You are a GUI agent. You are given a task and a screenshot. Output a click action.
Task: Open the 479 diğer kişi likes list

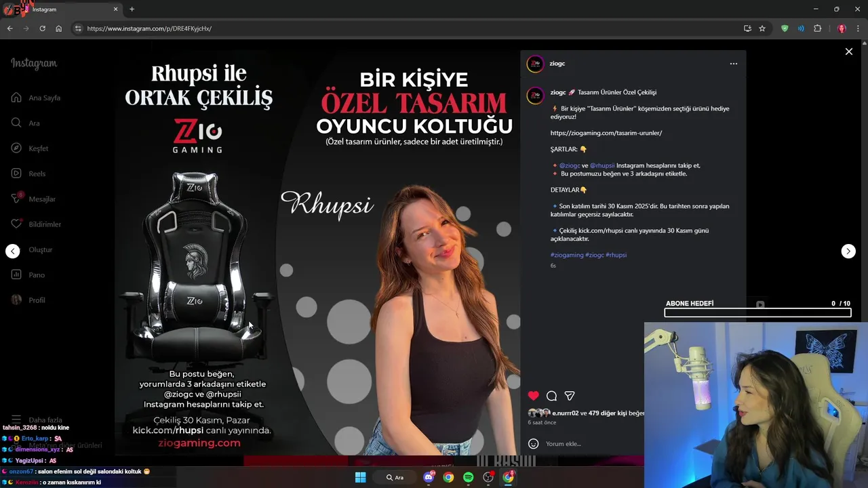point(608,413)
